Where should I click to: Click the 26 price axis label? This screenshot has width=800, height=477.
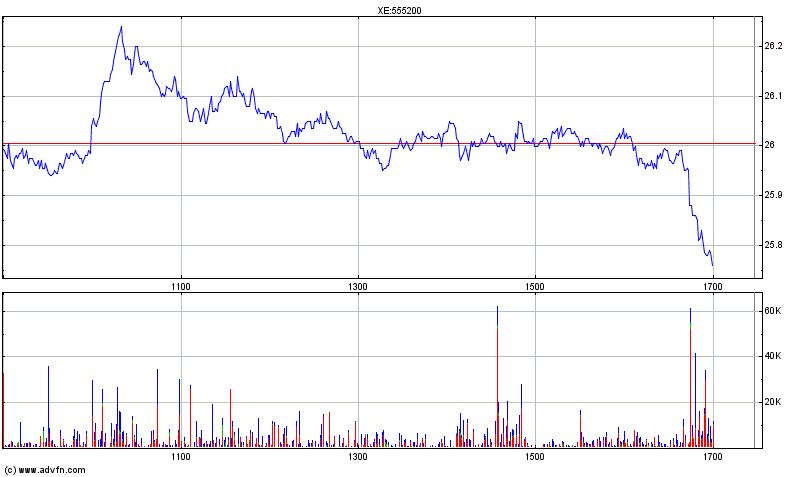769,145
